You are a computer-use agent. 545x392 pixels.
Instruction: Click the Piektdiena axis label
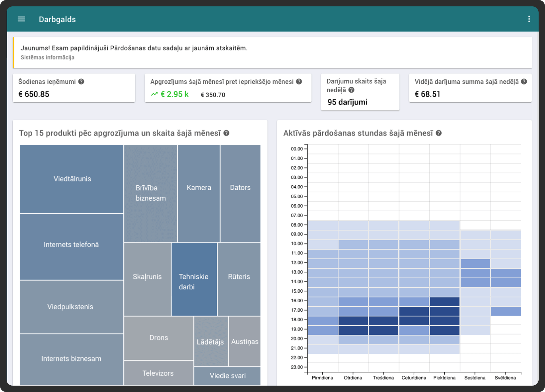click(445, 378)
